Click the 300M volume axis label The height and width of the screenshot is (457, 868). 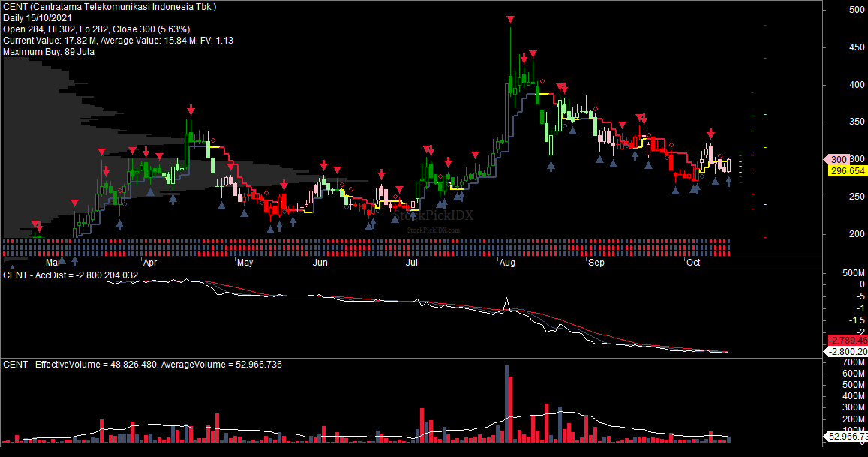853,407
